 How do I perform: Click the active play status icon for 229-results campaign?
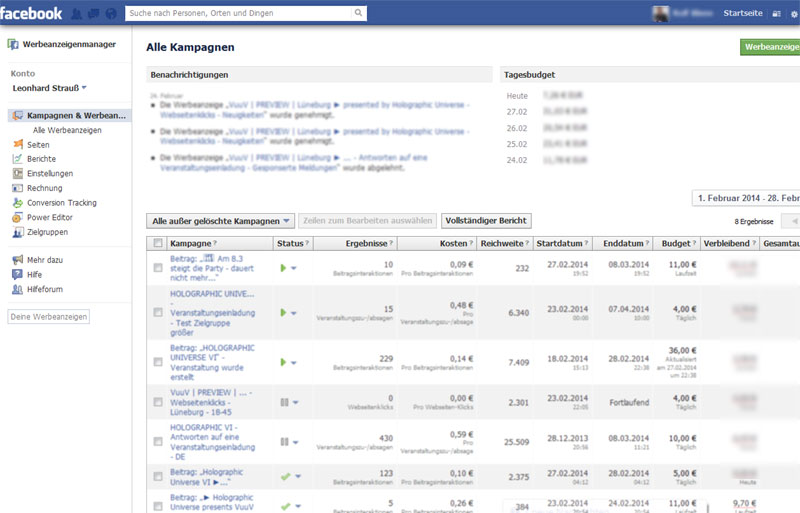coord(283,362)
